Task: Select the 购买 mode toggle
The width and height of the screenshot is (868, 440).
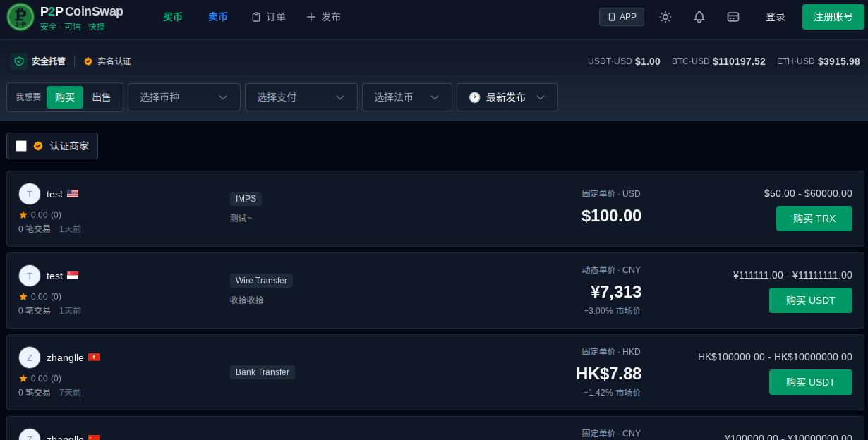Action: point(65,97)
